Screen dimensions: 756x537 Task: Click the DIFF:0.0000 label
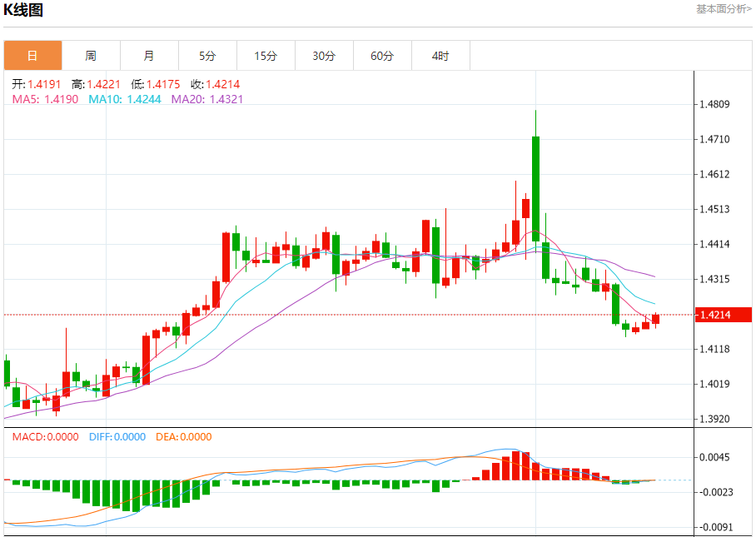click(x=117, y=437)
